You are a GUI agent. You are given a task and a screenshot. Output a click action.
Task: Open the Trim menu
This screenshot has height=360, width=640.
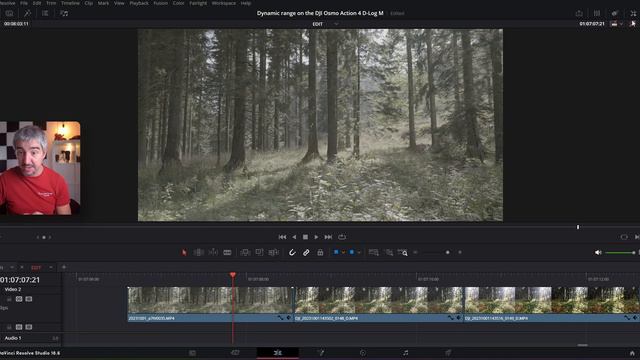[x=51, y=3]
